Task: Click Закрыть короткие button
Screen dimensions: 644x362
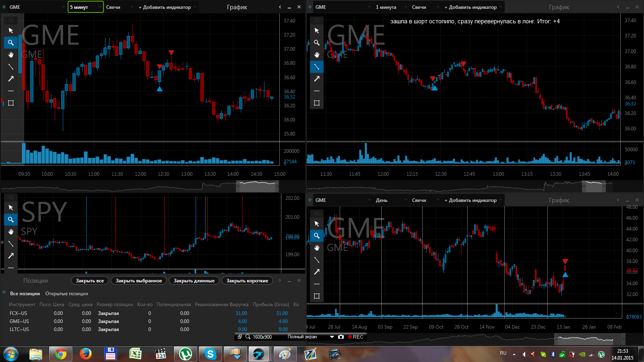Action: (x=247, y=281)
